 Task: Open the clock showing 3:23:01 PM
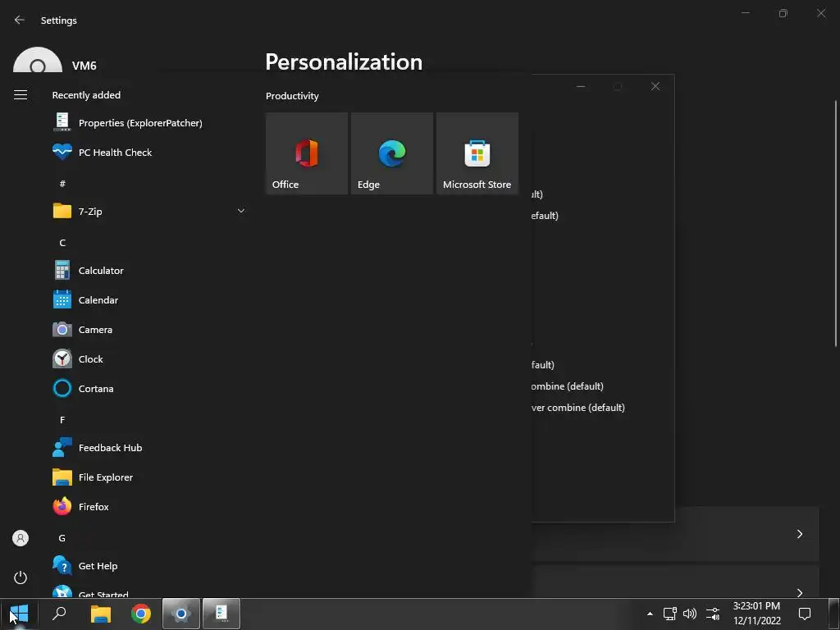click(756, 614)
